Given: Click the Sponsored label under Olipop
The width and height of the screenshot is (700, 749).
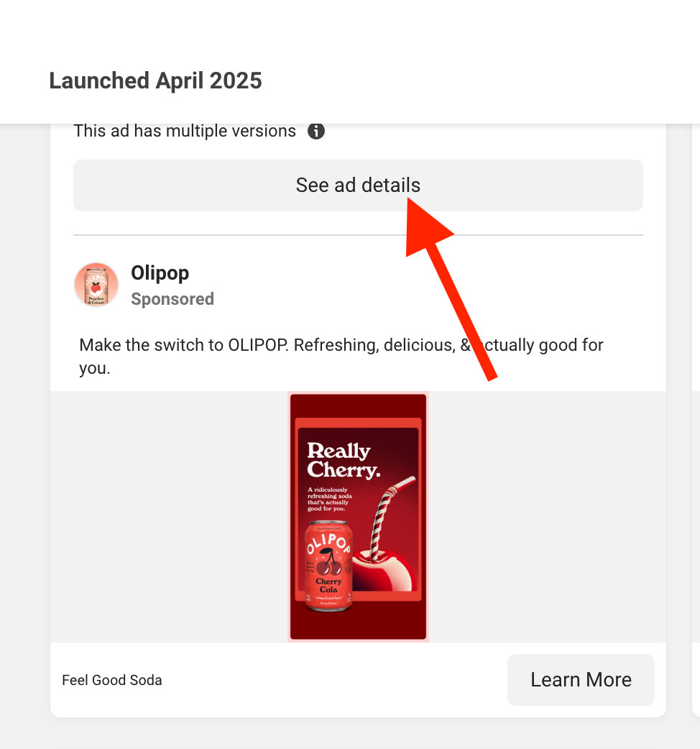Looking at the screenshot, I should [x=172, y=299].
